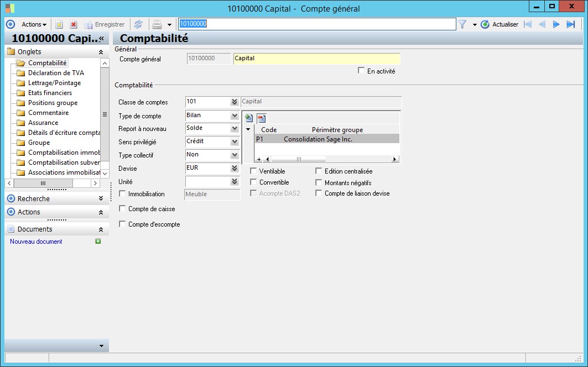Click the refresh arrows toolbar icon
The height and width of the screenshot is (367, 588).
138,24
